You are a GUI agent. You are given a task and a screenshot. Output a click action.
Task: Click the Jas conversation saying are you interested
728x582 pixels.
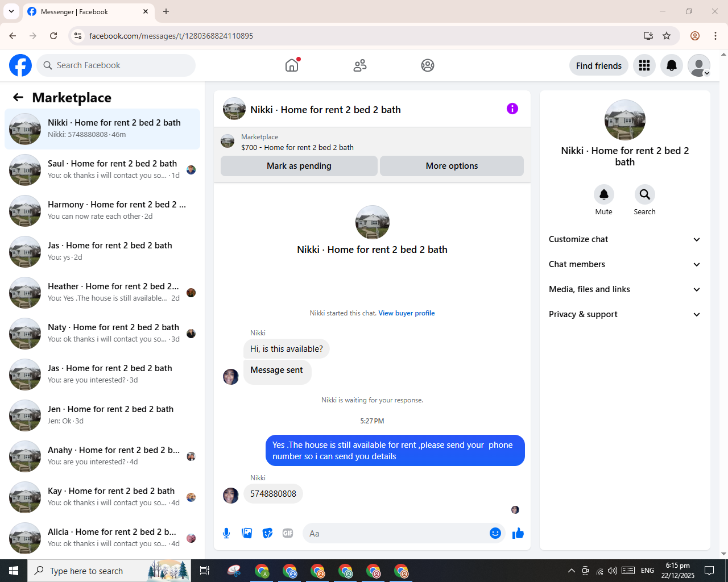102,375
